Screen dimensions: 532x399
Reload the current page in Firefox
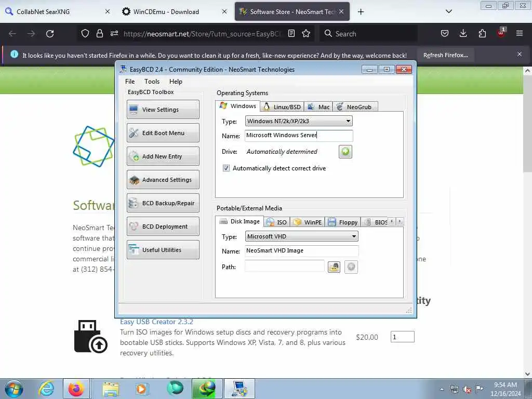[x=50, y=34]
